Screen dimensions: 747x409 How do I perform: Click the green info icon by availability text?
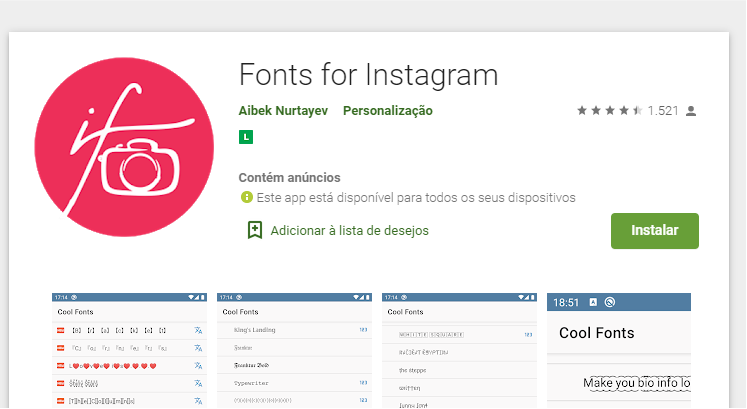coord(246,197)
